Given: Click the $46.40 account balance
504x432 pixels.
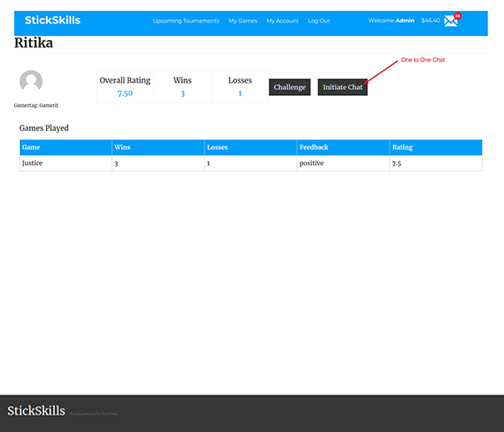Looking at the screenshot, I should pos(431,21).
